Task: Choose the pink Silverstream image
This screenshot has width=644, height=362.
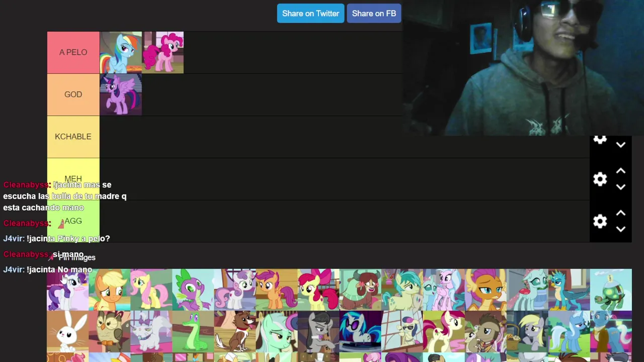Action: click(x=443, y=290)
